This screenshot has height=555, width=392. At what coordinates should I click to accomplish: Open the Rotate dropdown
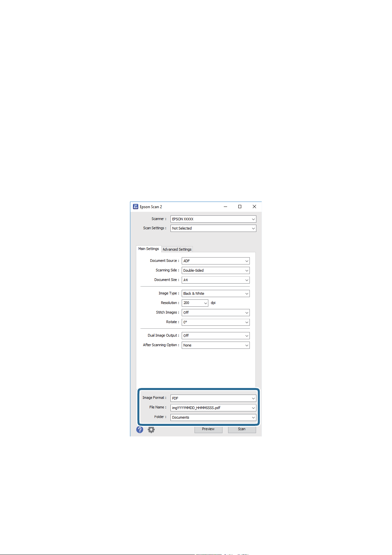point(216,322)
